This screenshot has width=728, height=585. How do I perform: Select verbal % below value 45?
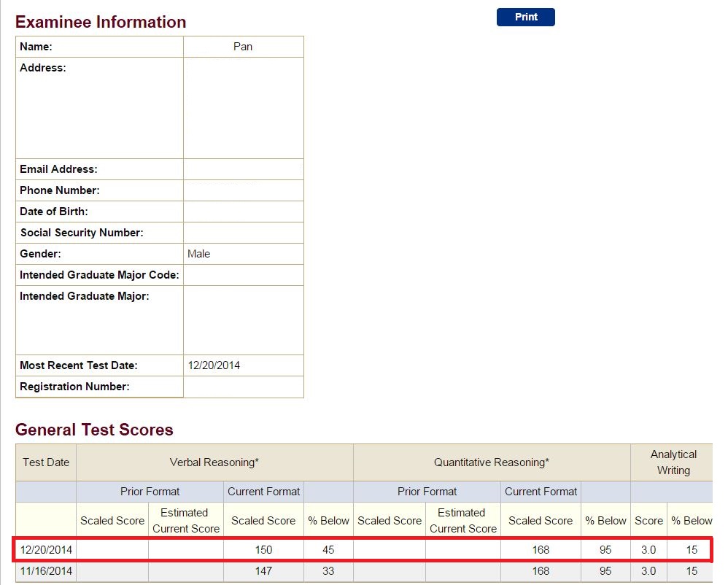click(x=328, y=550)
